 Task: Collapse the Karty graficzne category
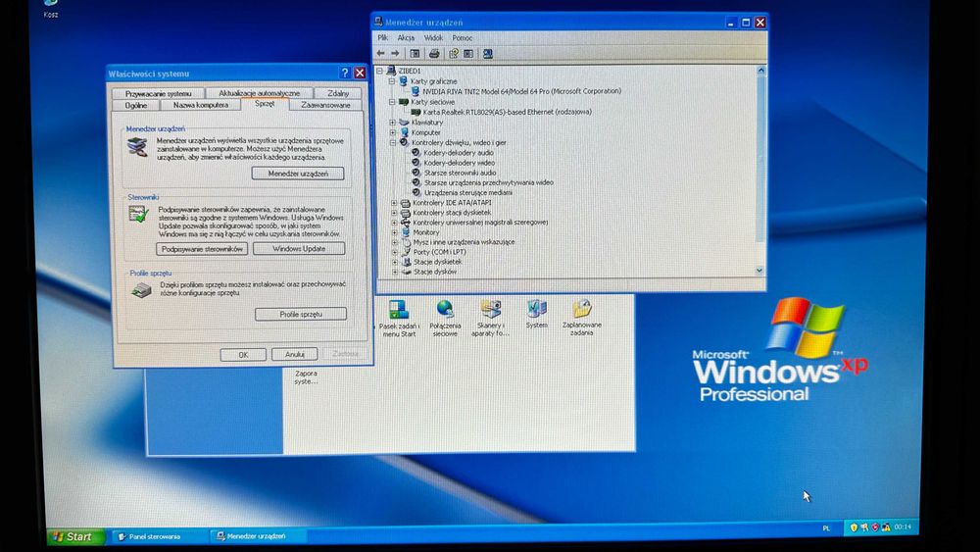tap(392, 81)
